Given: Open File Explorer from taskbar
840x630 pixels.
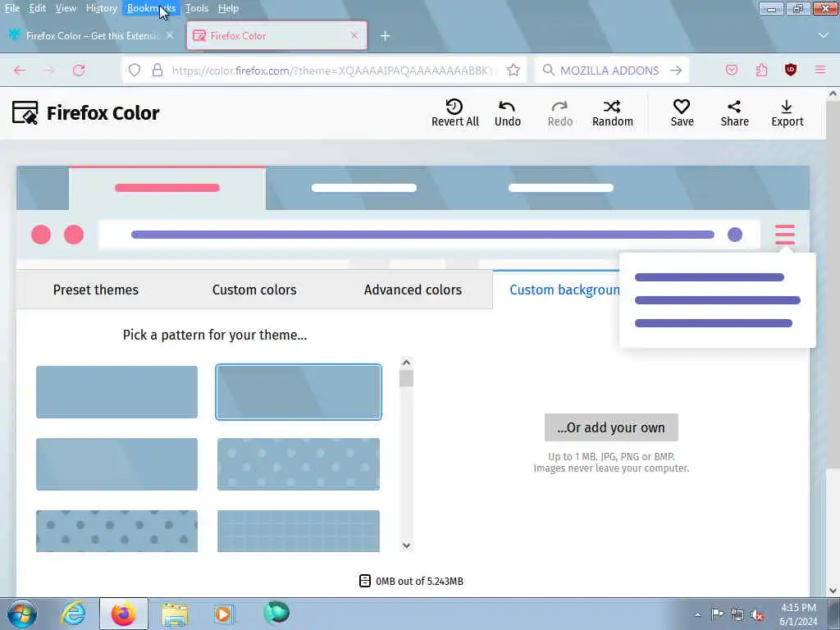Looking at the screenshot, I should click(175, 614).
